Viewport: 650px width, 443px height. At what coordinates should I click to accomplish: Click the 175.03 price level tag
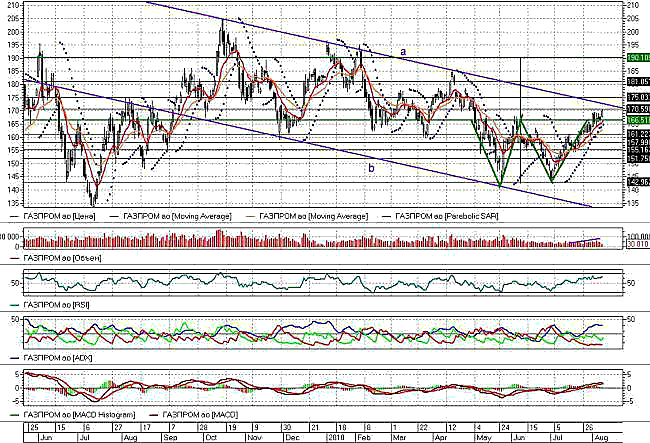638,97
